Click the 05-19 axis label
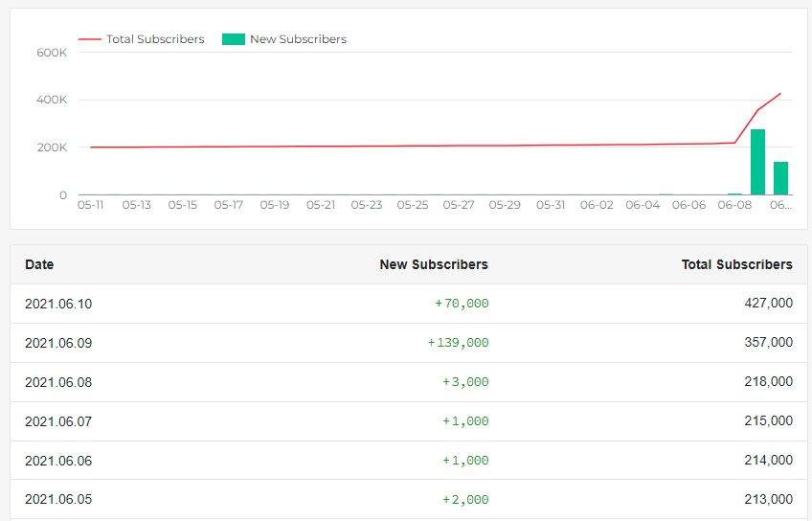 tap(275, 205)
